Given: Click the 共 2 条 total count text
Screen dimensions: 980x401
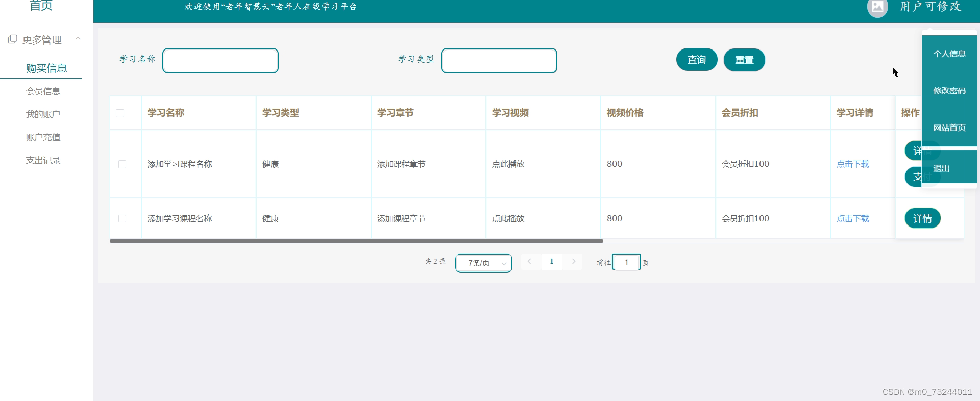Looking at the screenshot, I should (435, 261).
